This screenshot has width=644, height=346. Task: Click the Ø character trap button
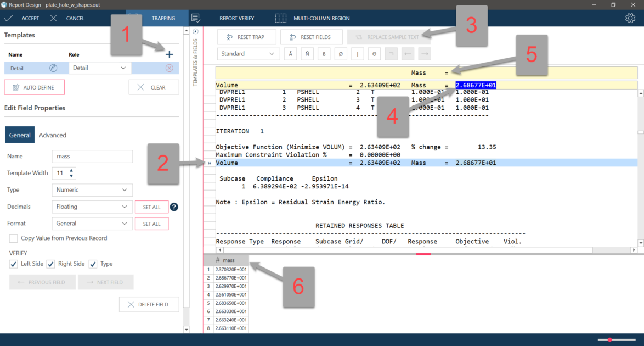(341, 54)
